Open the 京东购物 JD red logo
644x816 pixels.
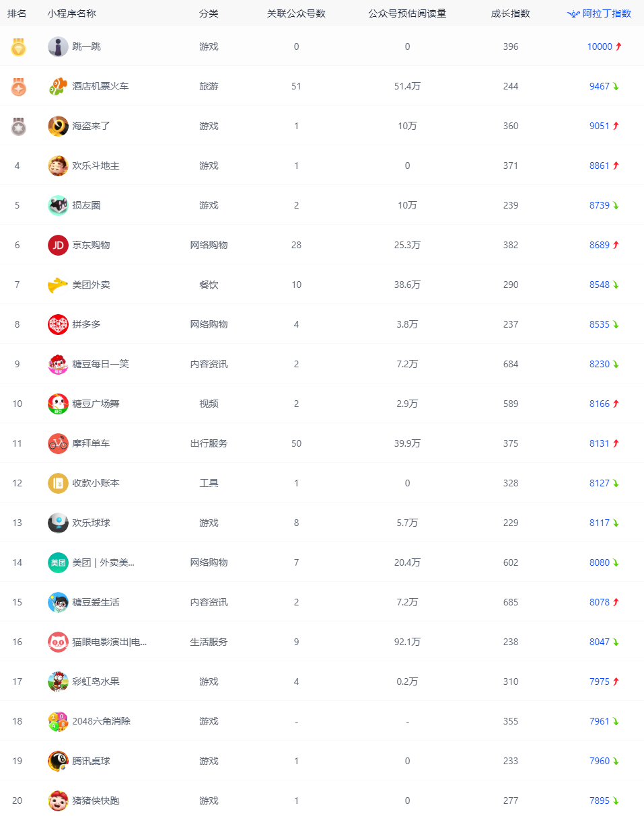point(58,245)
